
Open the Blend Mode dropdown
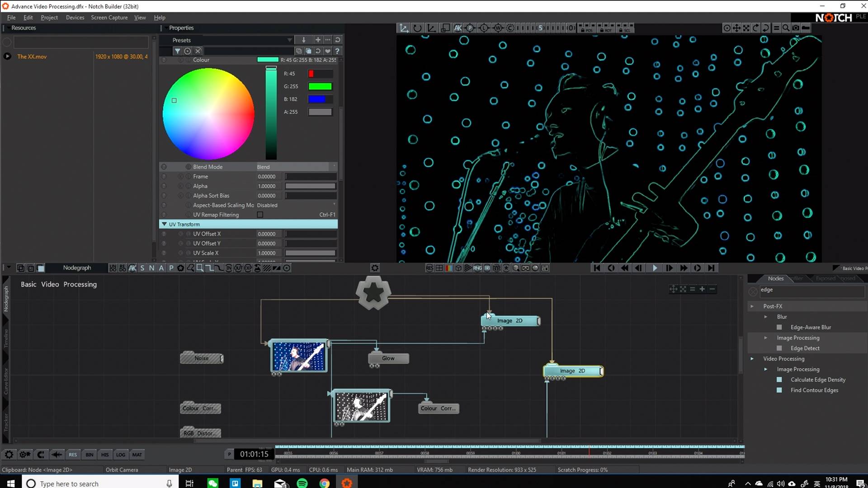pyautogui.click(x=296, y=167)
